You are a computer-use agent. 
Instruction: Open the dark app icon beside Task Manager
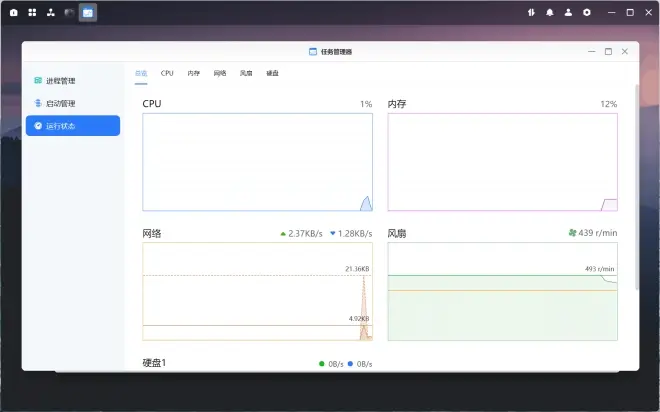(69, 13)
